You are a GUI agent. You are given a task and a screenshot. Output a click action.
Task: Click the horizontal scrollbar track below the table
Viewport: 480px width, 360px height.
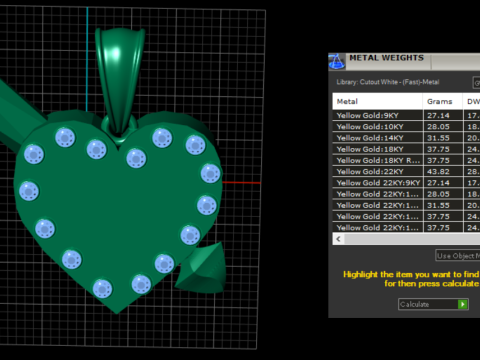point(412,239)
